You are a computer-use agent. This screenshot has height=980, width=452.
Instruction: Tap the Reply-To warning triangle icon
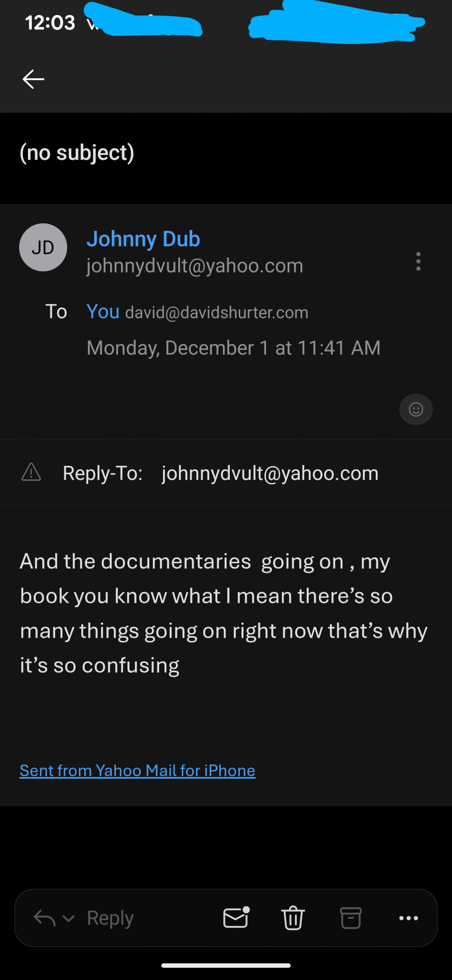point(31,472)
